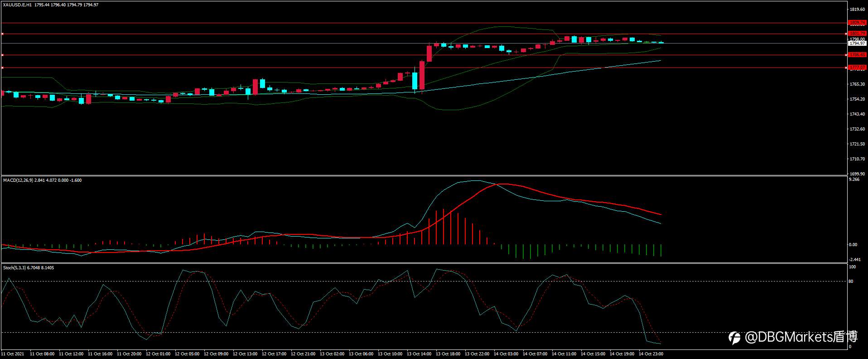Click the 14 Oct 03:00 time label

506,354
